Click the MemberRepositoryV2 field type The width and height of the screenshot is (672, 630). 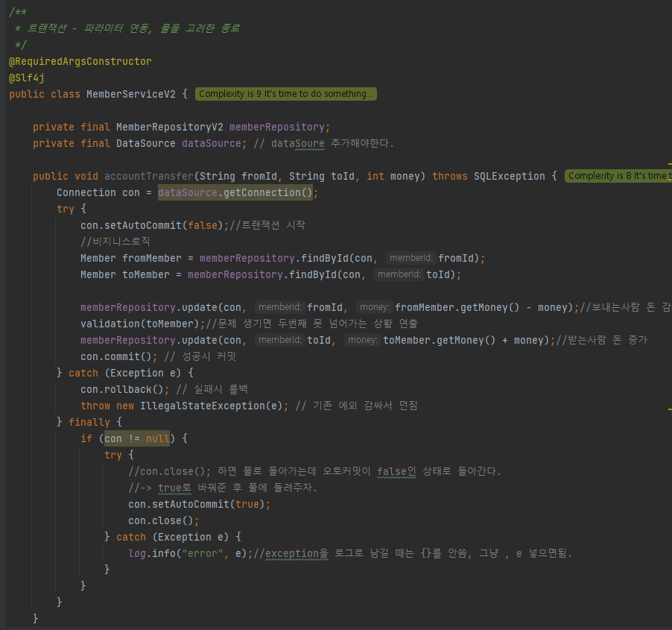(x=170, y=127)
